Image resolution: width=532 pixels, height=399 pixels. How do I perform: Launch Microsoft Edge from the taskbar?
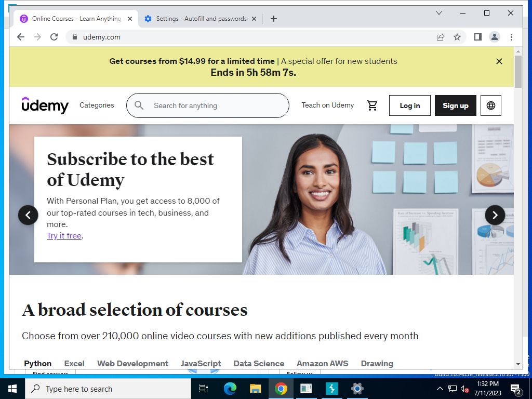coord(230,389)
